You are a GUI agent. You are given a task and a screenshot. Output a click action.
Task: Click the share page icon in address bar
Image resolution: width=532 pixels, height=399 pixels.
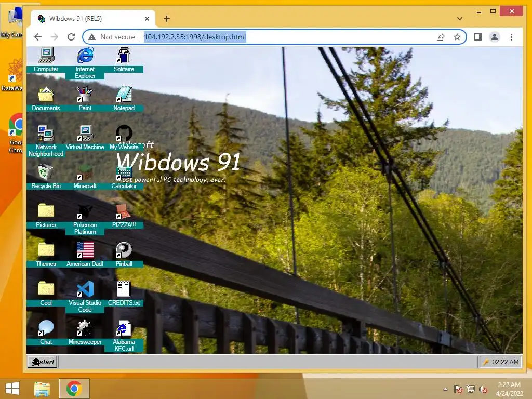441,37
